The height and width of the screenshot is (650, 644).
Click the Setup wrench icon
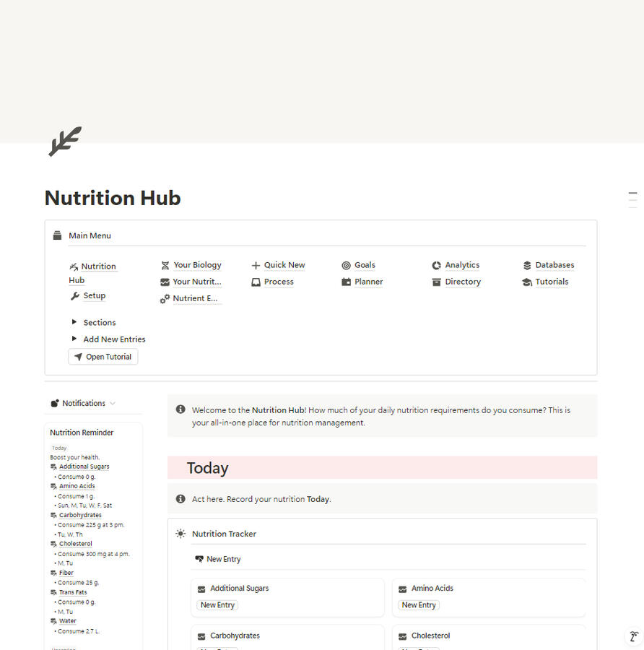(x=75, y=296)
